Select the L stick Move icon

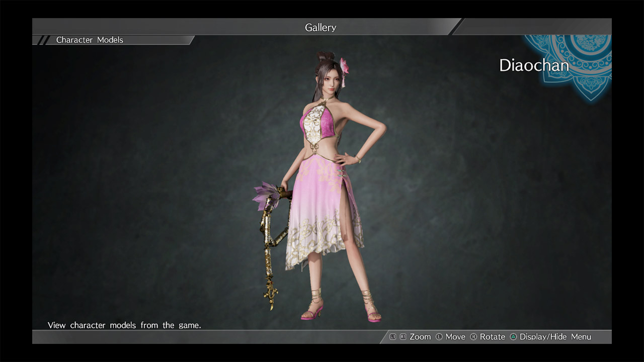pyautogui.click(x=439, y=336)
